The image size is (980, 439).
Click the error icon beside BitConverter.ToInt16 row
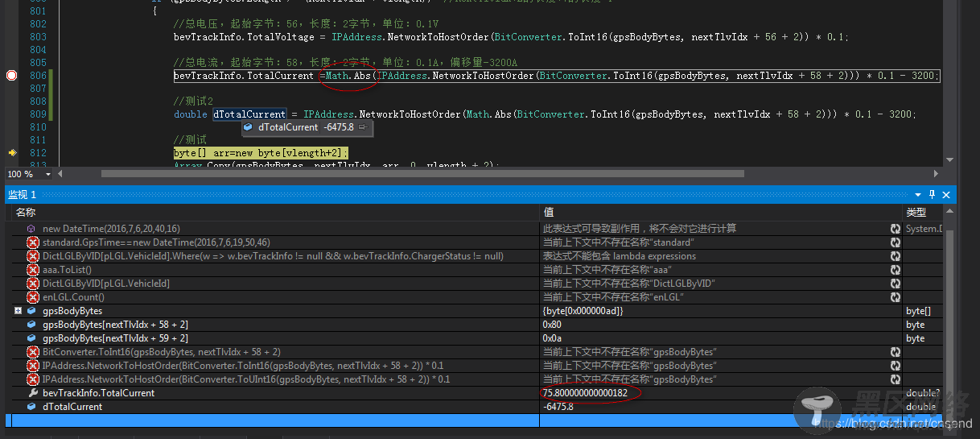click(33, 352)
